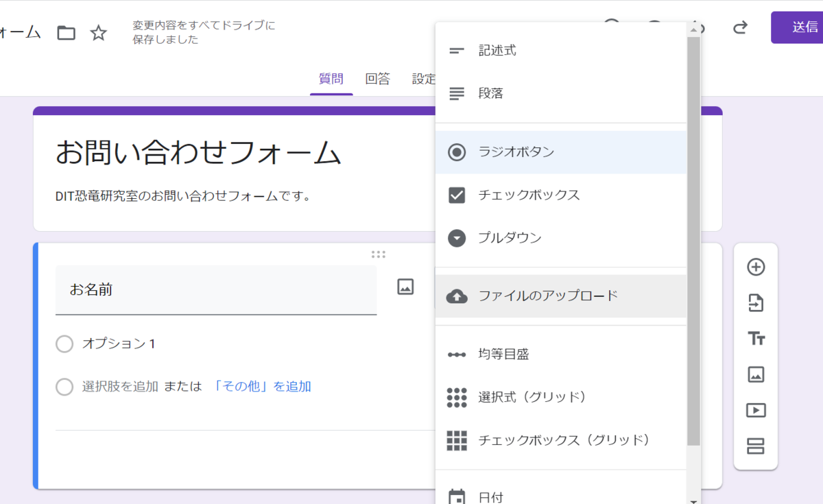Image resolution: width=823 pixels, height=504 pixels.
Task: Click the お名前 question title field
Action: point(216,290)
